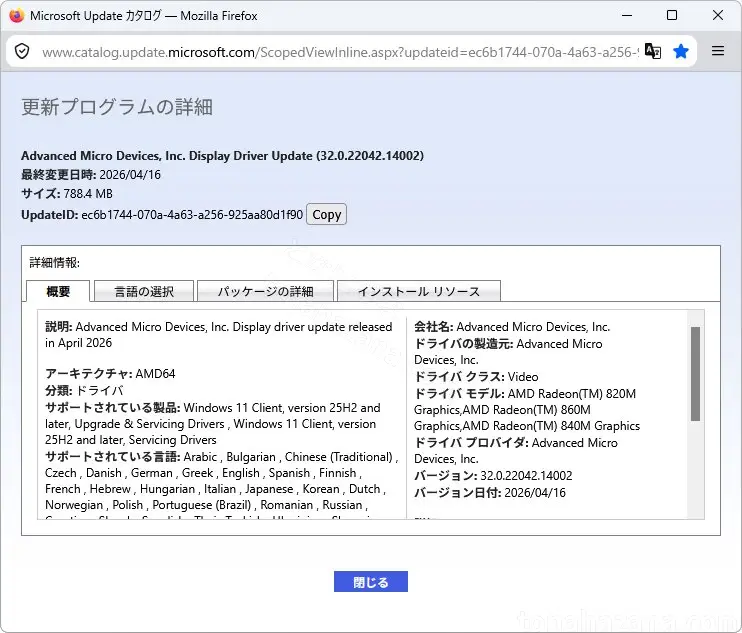The image size is (742, 633).
Task: Click the 閉じる button
Action: tap(371, 581)
